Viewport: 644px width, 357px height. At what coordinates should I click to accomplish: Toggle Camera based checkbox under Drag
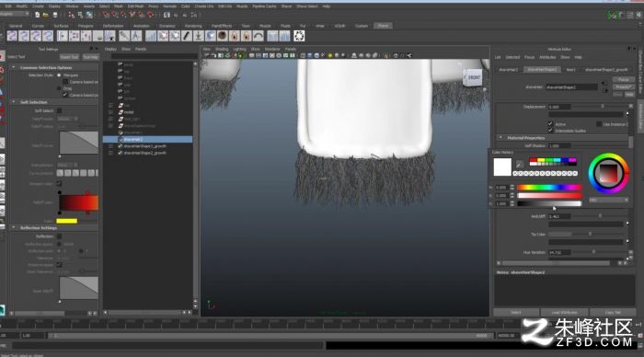(x=65, y=95)
